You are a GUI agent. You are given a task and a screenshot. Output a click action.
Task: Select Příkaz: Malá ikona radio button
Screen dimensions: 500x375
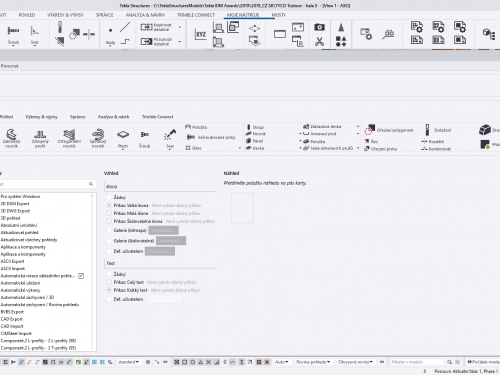coord(109,213)
